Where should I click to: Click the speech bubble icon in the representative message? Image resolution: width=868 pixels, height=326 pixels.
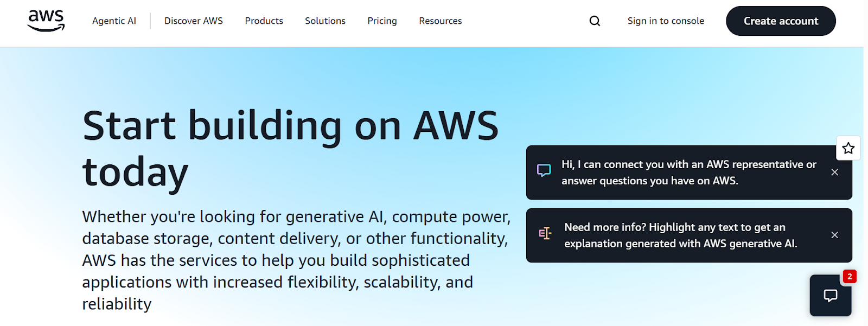click(x=544, y=170)
